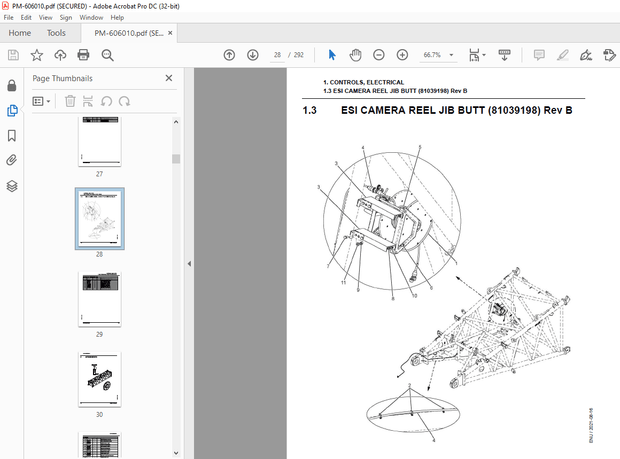Viewport: 620px width, 459px height.
Task: Click the Save file icon
Action: point(13,55)
